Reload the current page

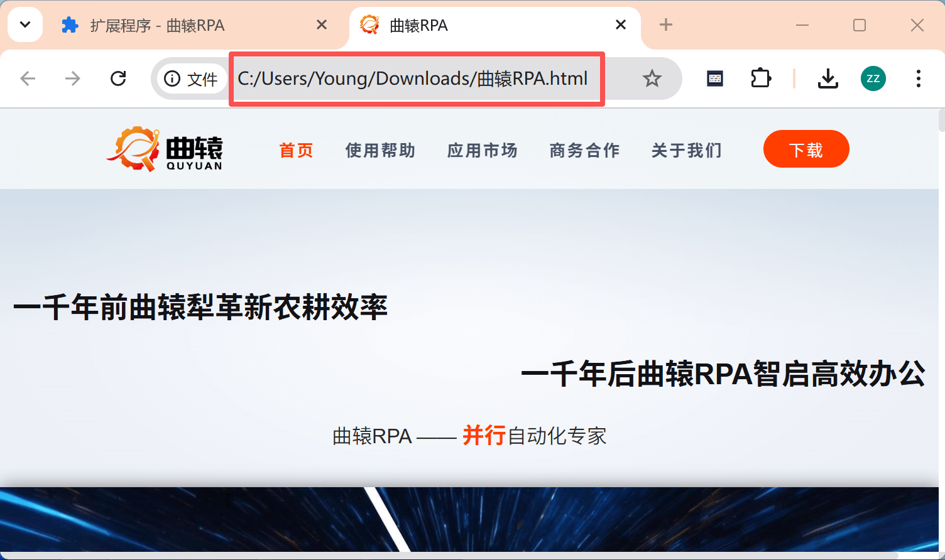(x=118, y=78)
